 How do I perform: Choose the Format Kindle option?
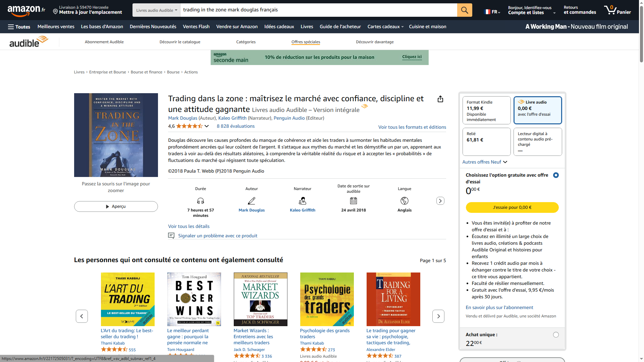click(x=486, y=110)
